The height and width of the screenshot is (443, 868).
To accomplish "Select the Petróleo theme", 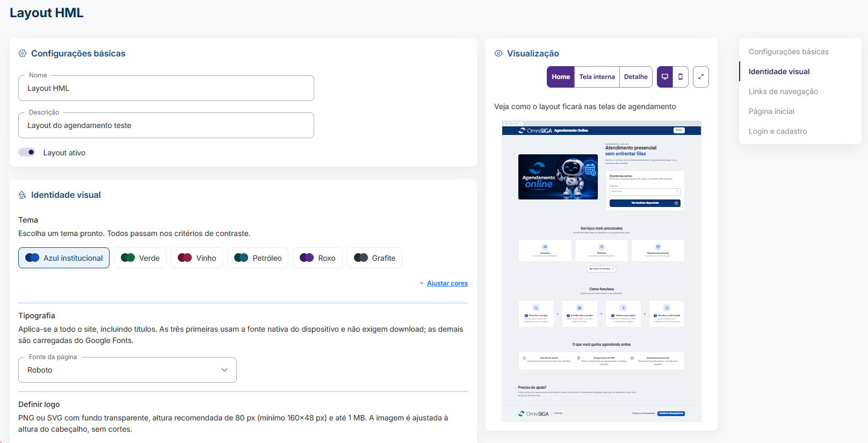I will click(x=258, y=258).
